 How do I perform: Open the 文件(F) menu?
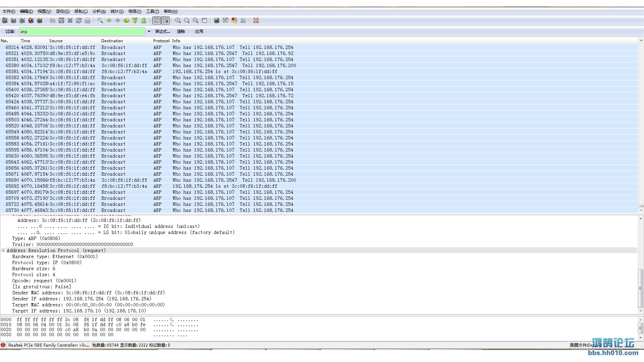[x=9, y=11]
